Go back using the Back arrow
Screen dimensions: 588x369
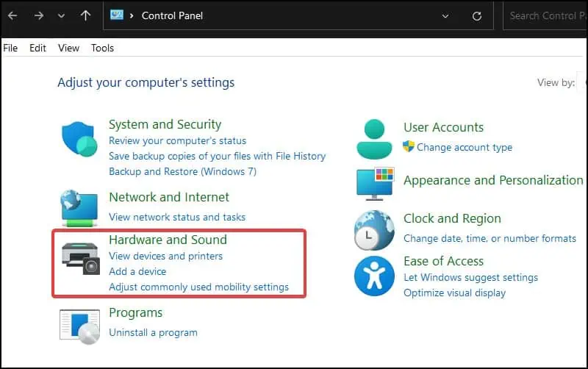[12, 15]
